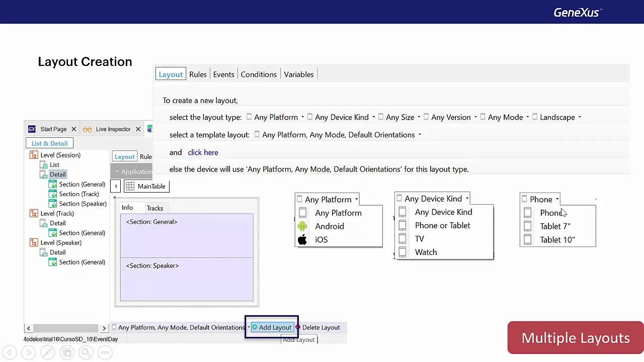Click the List node icon in the tree

[x=44, y=165]
